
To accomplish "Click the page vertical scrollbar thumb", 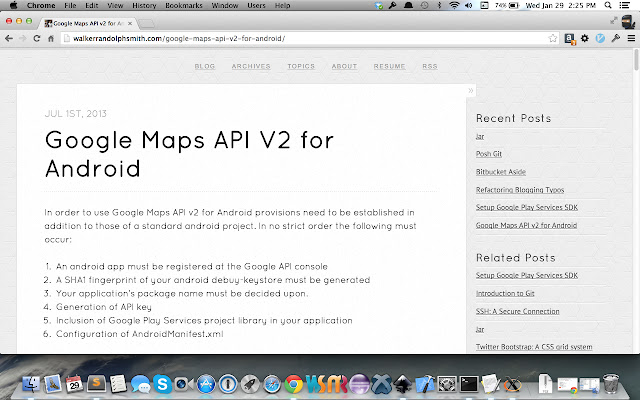I will click(636, 60).
